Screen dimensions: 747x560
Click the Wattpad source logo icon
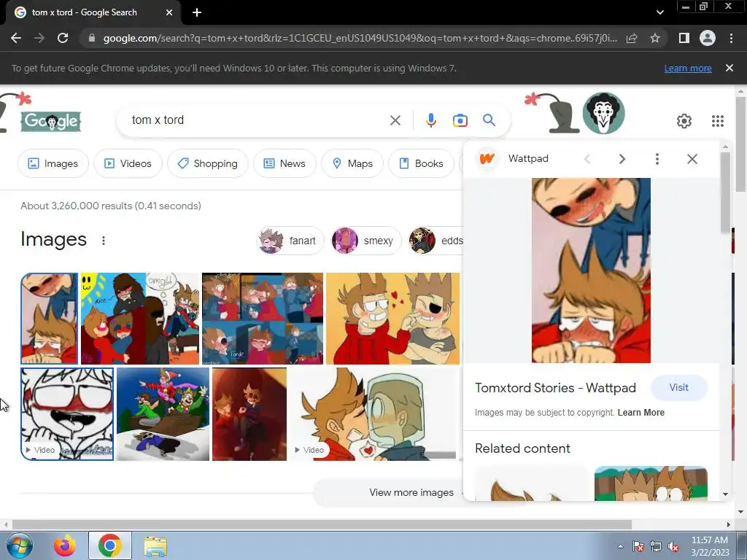[x=487, y=158]
